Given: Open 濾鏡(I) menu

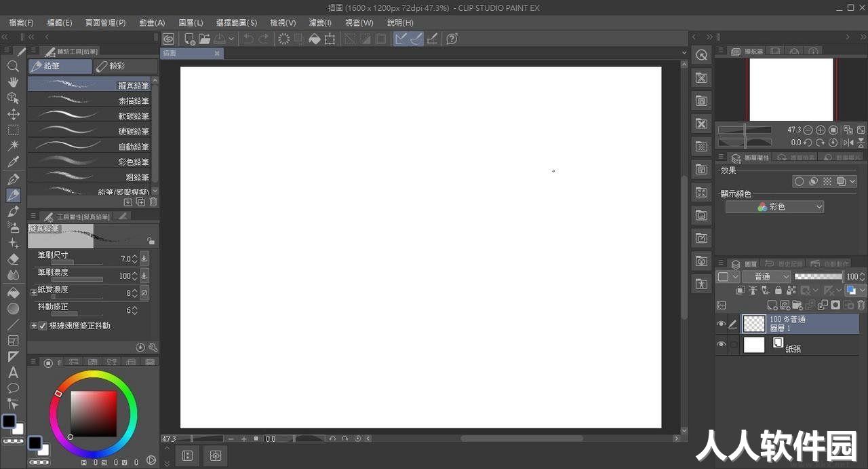Looking at the screenshot, I should pyautogui.click(x=320, y=22).
